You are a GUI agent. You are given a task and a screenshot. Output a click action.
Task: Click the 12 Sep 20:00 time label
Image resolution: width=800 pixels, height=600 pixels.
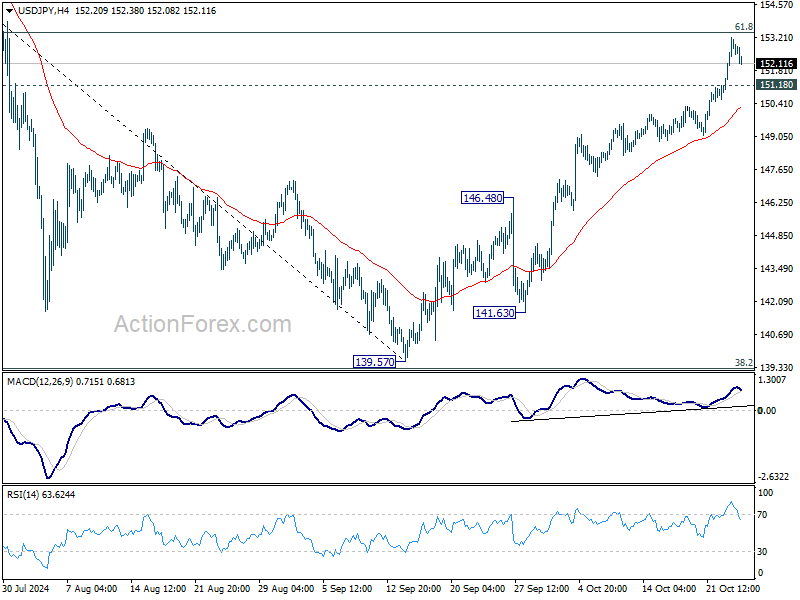pos(413,588)
